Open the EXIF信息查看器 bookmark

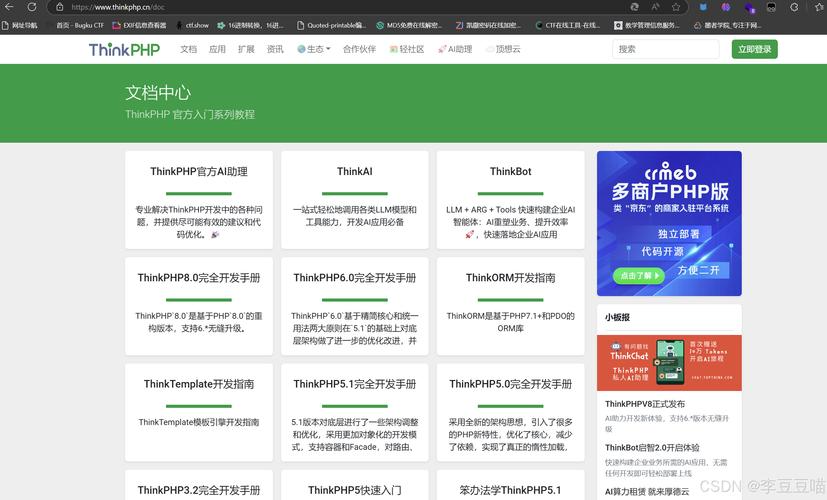click(x=139, y=25)
